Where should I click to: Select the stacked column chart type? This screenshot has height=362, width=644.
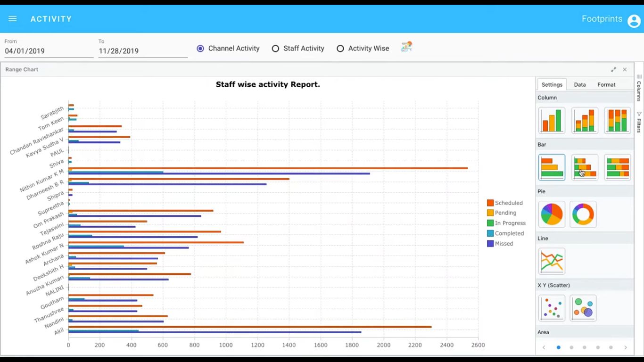(x=585, y=120)
